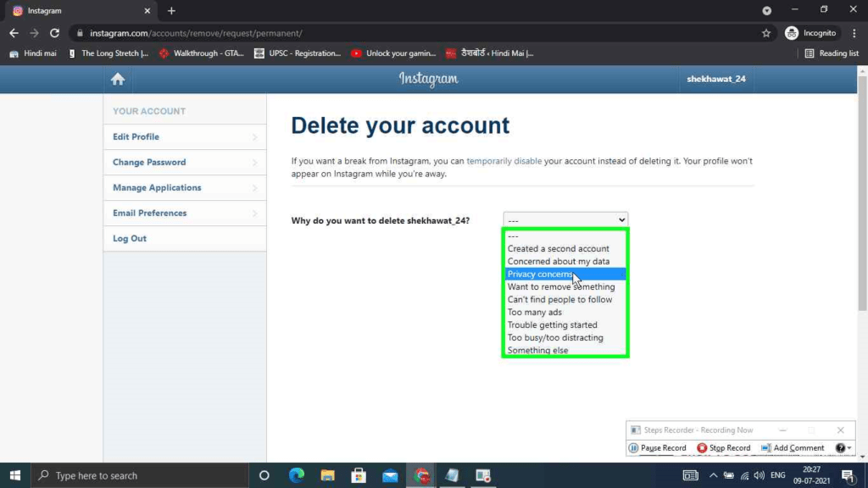Click the page vertical scrollbar
The width and height of the screenshot is (868, 488).
[862, 194]
